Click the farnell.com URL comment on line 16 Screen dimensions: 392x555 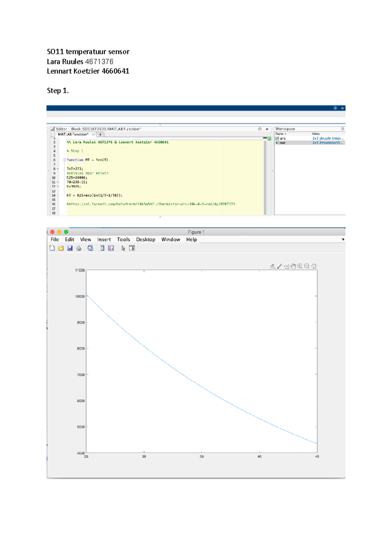tap(151, 204)
